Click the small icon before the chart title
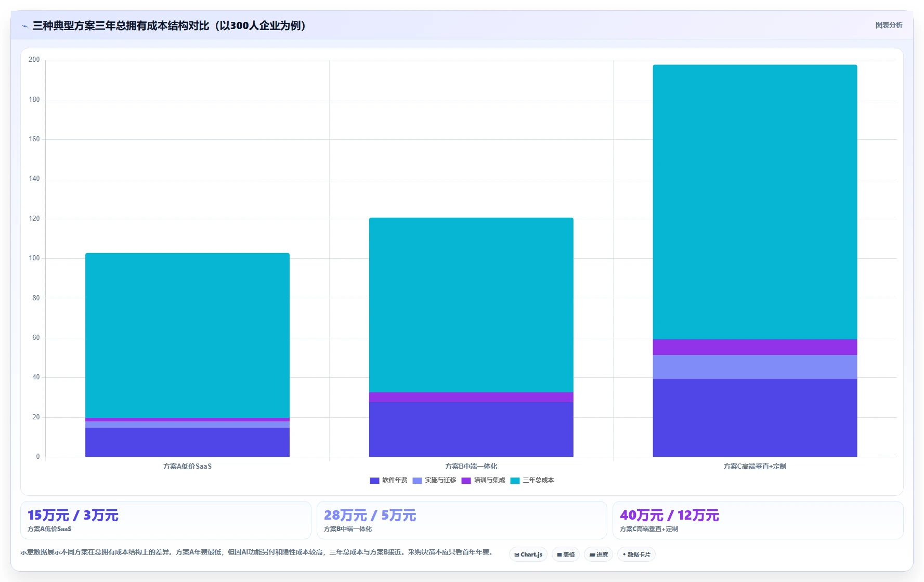This screenshot has width=924, height=582. (x=24, y=26)
